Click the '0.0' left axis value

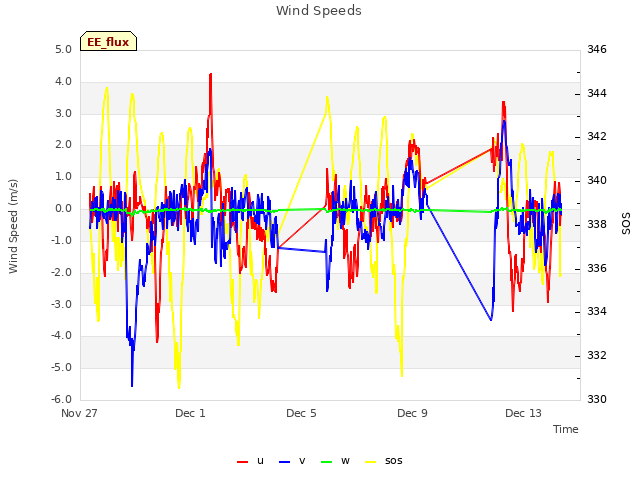(63, 209)
